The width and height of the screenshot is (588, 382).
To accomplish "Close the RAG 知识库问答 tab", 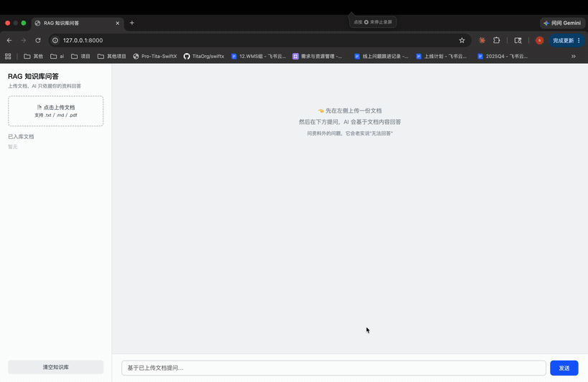I will [118, 23].
